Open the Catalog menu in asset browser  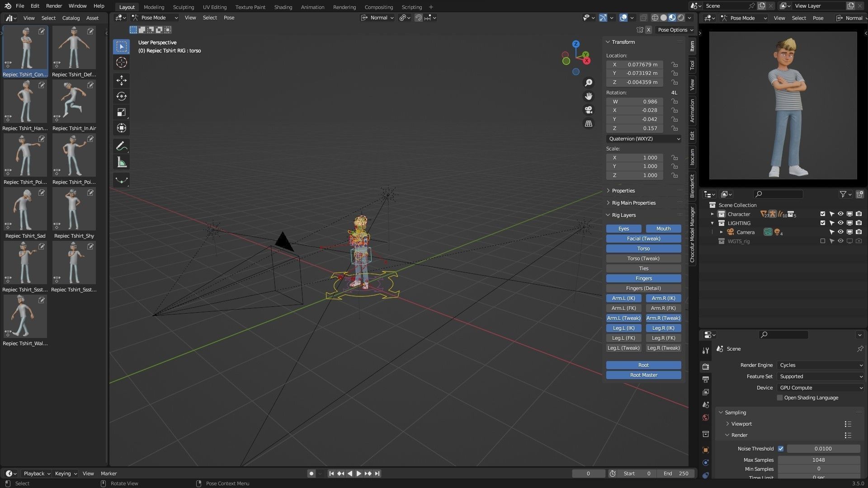(x=71, y=18)
